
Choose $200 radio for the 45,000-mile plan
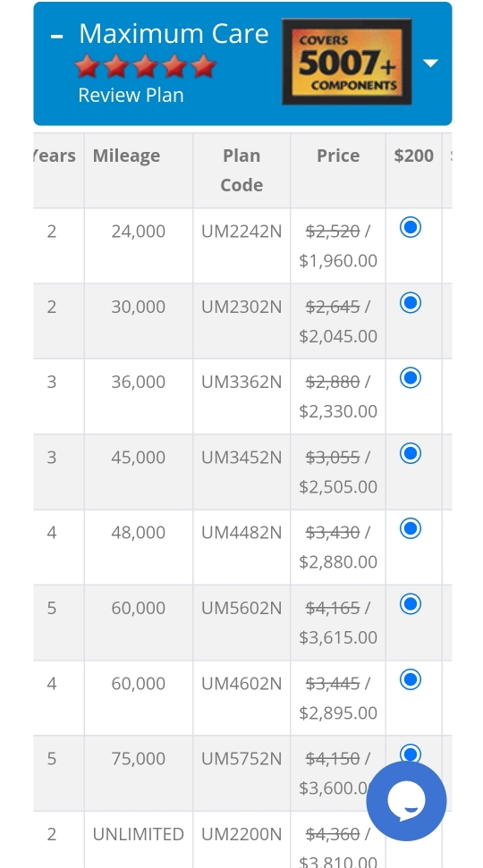(x=411, y=453)
